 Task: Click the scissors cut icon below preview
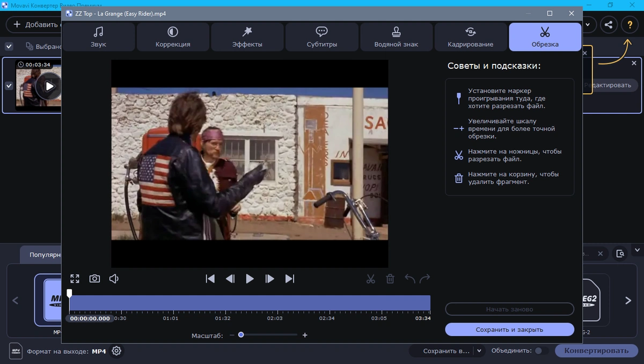click(370, 279)
